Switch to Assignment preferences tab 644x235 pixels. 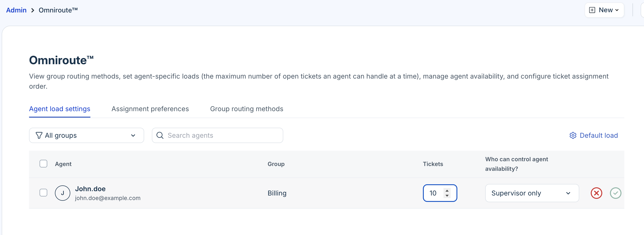pyautogui.click(x=150, y=109)
